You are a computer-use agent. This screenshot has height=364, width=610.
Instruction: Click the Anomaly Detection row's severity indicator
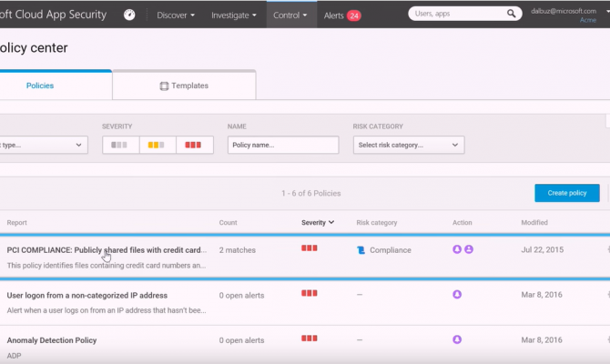(310, 339)
